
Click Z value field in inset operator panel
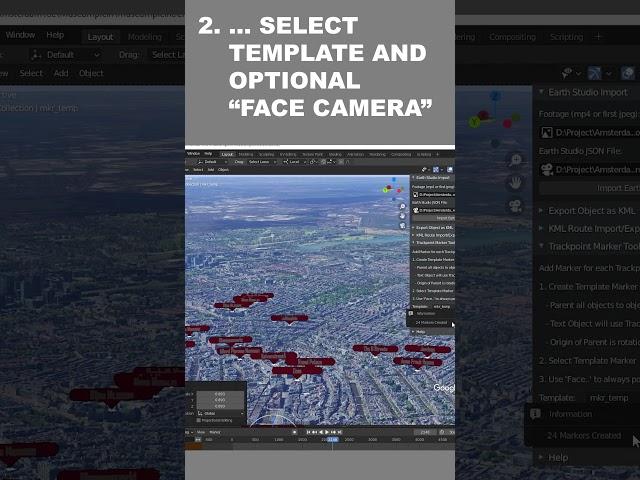point(220,406)
